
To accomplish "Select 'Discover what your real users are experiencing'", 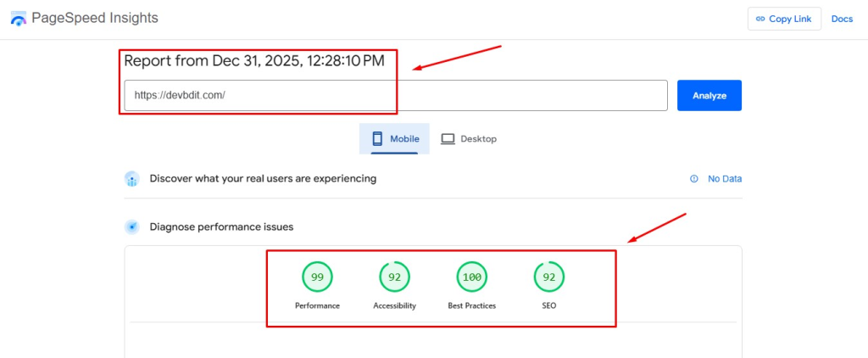I will click(263, 178).
